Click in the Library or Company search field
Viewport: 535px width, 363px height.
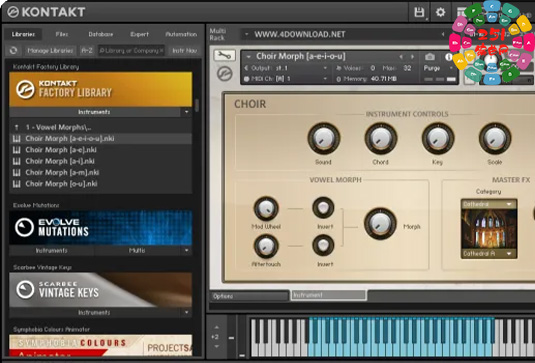(131, 50)
